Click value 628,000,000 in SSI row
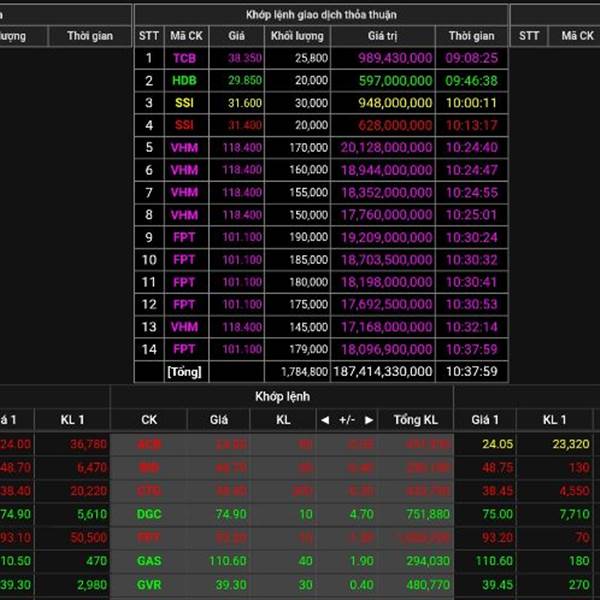Viewport: 600px width, 600px height. point(395,125)
